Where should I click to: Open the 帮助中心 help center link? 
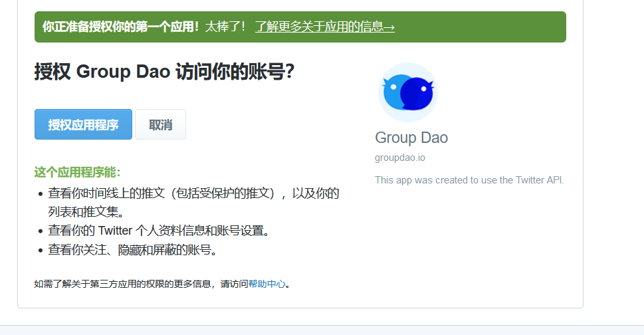267,284
